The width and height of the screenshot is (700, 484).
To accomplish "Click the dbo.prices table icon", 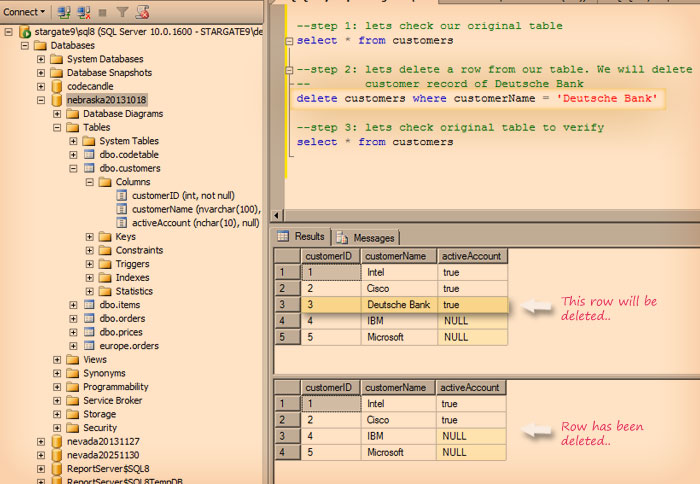I will click(89, 332).
